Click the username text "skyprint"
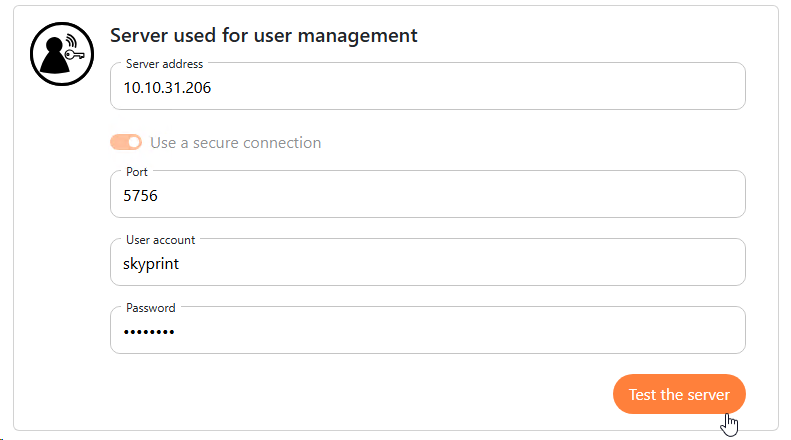The image size is (791, 440). coord(151,264)
